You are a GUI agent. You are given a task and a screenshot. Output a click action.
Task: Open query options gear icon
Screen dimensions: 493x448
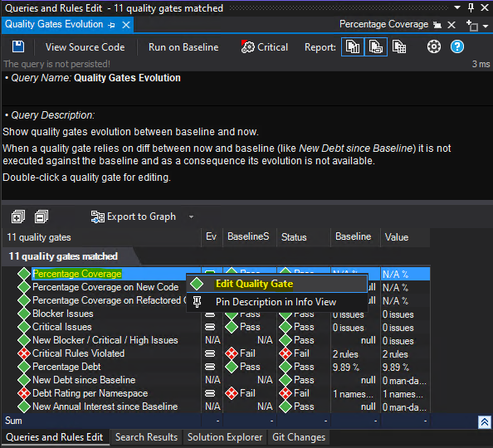(x=434, y=46)
